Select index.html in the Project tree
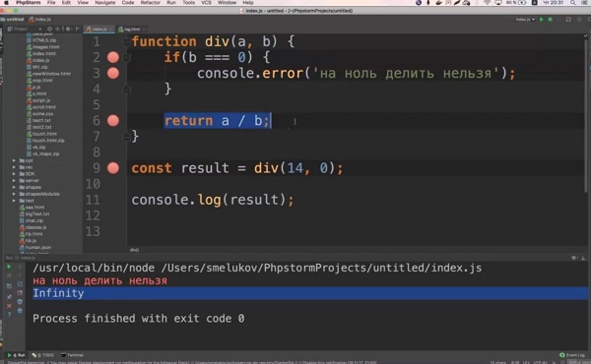 [x=41, y=53]
